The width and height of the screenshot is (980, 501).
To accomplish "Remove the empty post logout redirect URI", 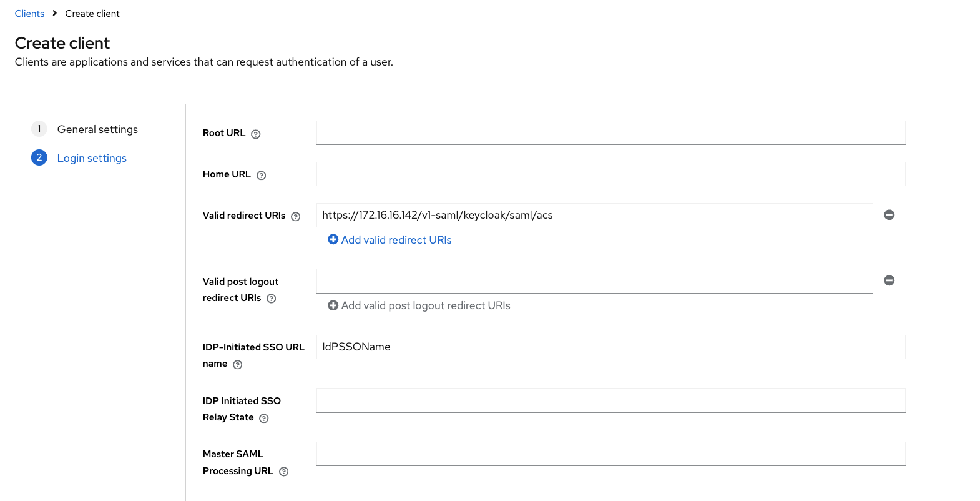I will tap(889, 280).
